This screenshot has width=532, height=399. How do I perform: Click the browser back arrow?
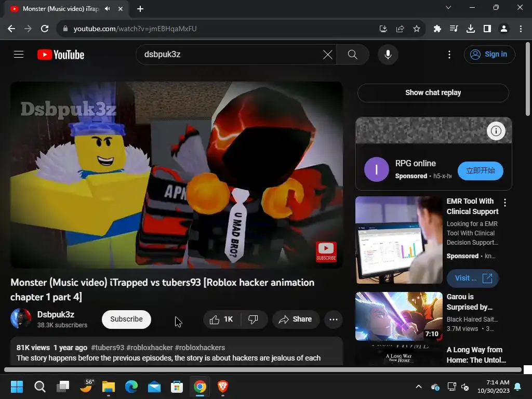11,29
